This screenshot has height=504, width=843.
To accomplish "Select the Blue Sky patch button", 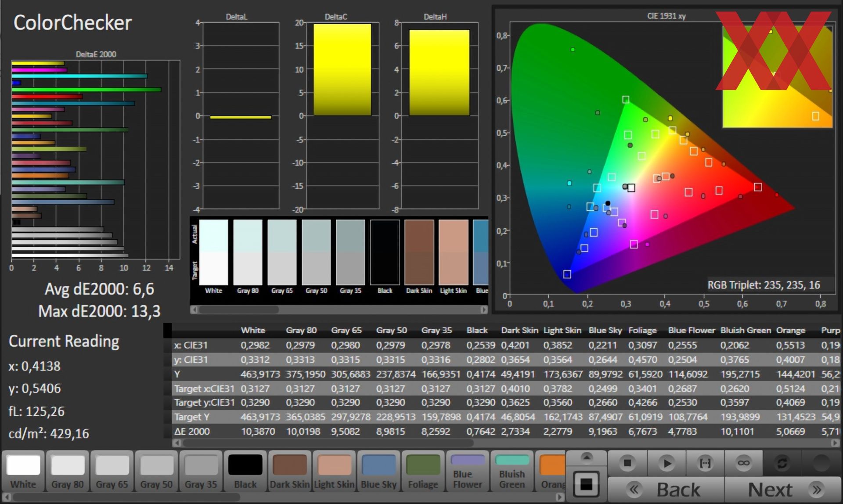I will (378, 472).
